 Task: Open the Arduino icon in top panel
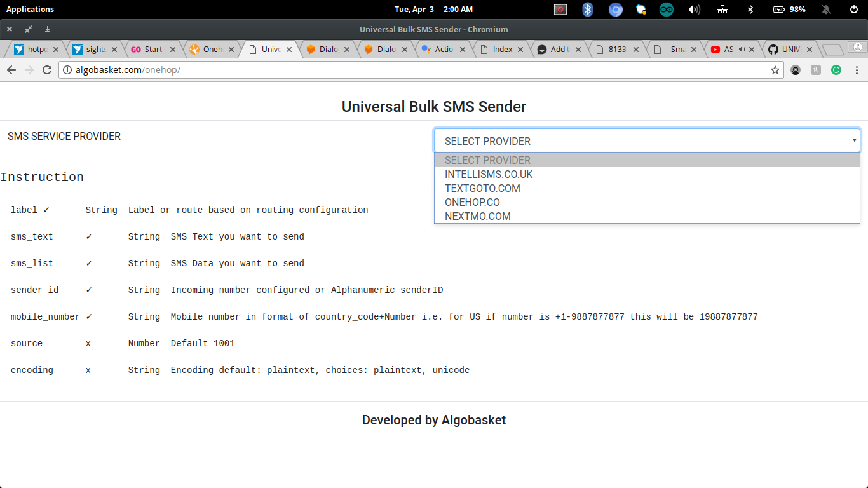(x=666, y=10)
